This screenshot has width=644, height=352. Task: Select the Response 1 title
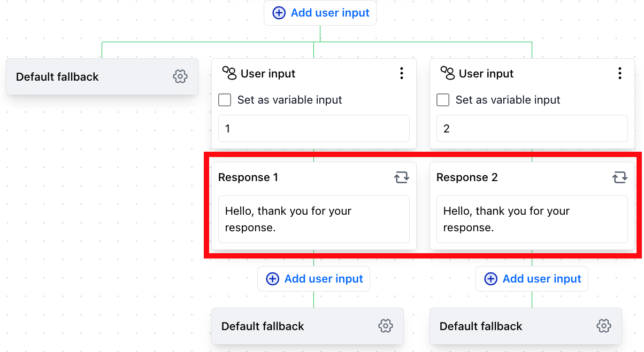(248, 177)
